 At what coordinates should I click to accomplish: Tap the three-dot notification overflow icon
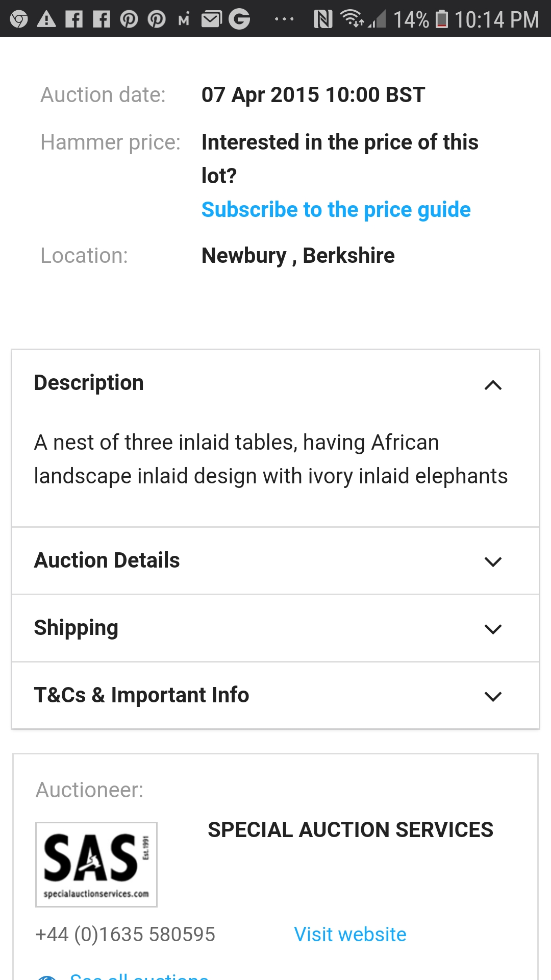284,19
